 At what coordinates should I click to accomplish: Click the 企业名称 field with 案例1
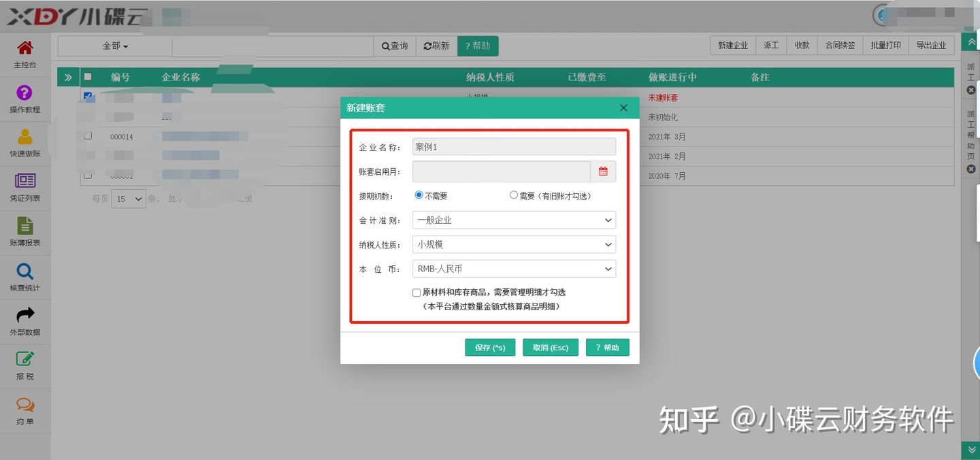(514, 147)
